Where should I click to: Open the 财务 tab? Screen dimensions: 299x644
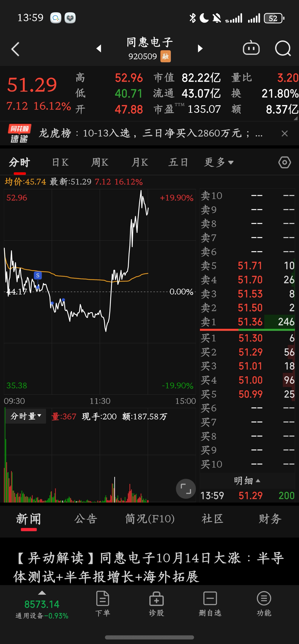pyautogui.click(x=270, y=519)
